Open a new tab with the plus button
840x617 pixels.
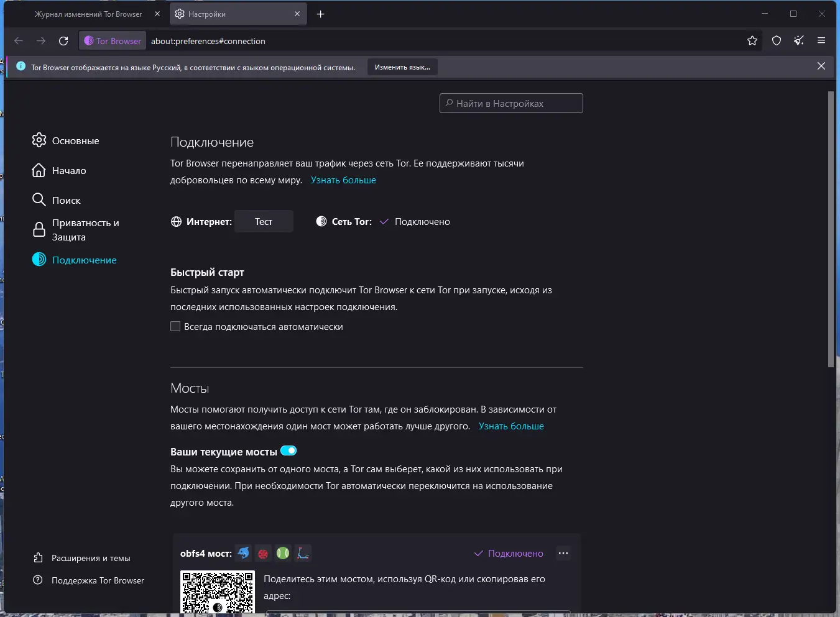321,14
